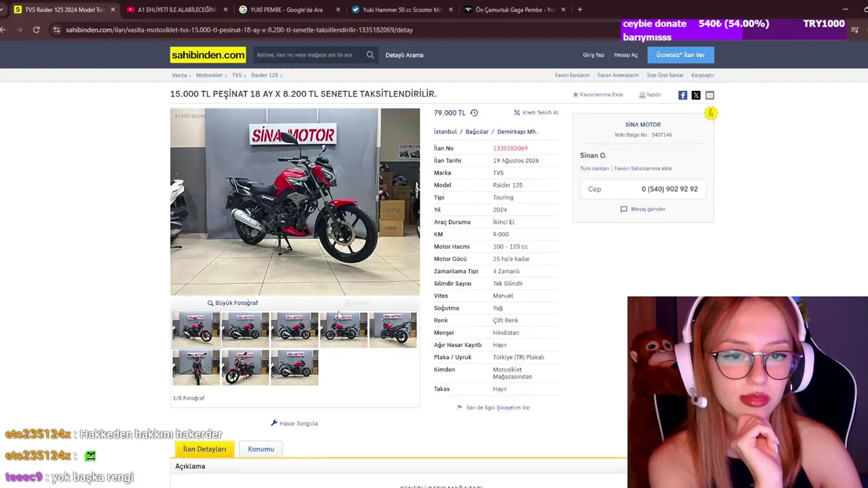The image size is (868, 488).
Task: Go to the Motosiklet breadcrumb
Action: (210, 75)
